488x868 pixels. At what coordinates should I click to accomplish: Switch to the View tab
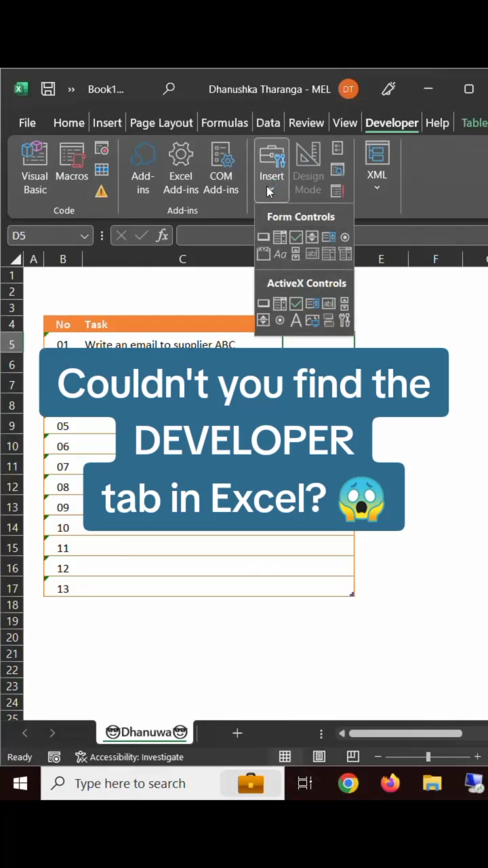[344, 123]
